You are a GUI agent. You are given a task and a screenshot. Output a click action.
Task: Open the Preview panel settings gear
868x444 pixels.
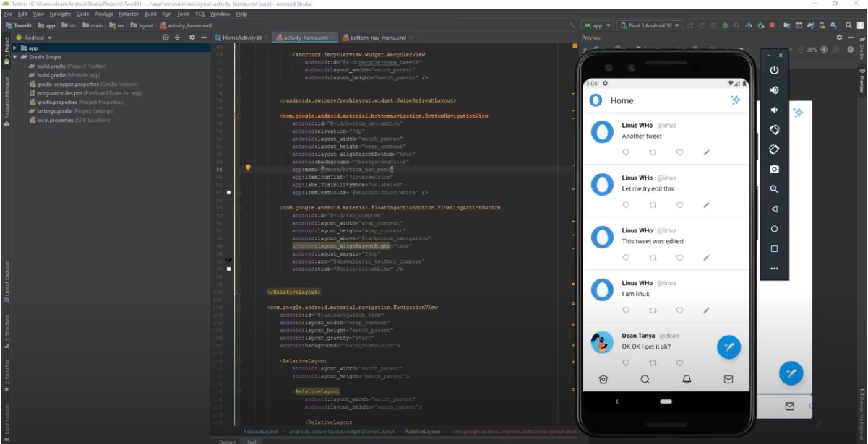pyautogui.click(x=839, y=38)
